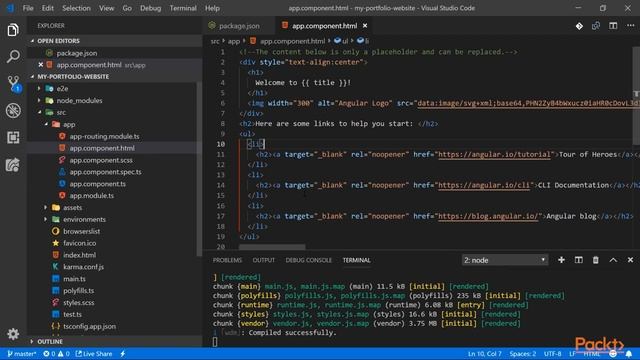Screen dimensions: 640x360
Task: Open the Live Share activity bar icon
Action: click(x=13, y=164)
